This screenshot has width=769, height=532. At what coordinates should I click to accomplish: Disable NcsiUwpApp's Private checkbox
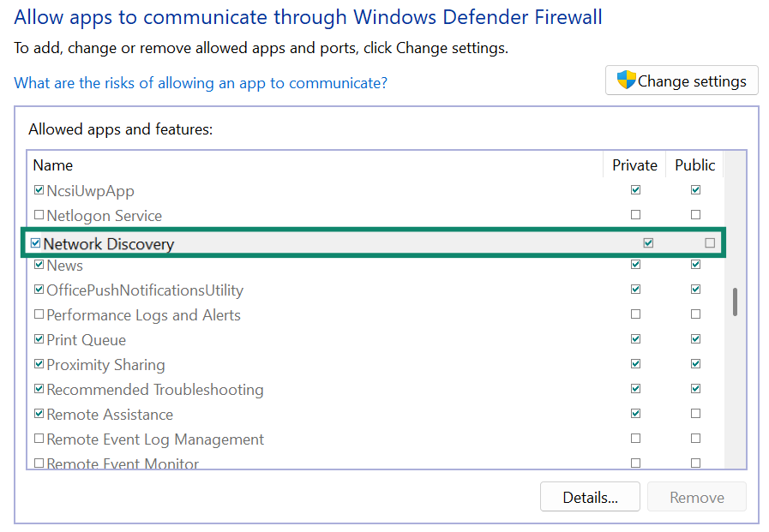pos(635,189)
